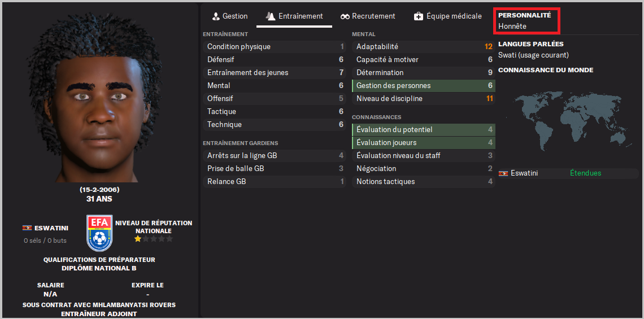Click the Recrutement binoculars icon
The image size is (644, 319).
[345, 16]
